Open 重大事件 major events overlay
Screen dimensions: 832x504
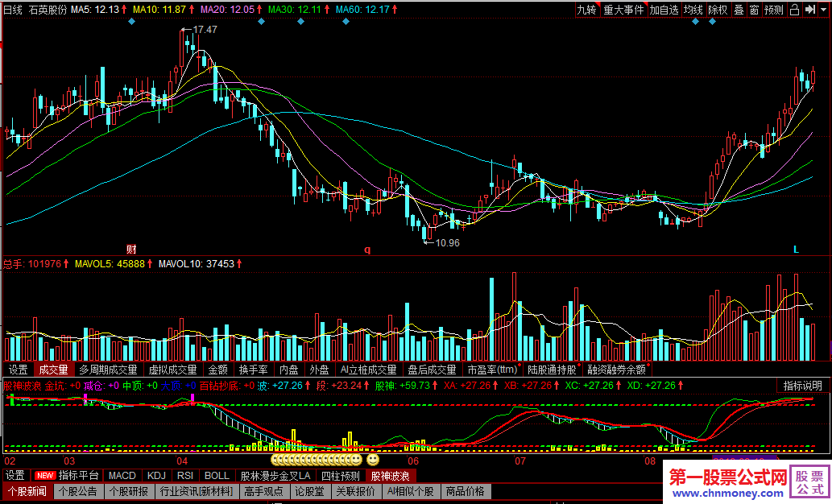623,10
